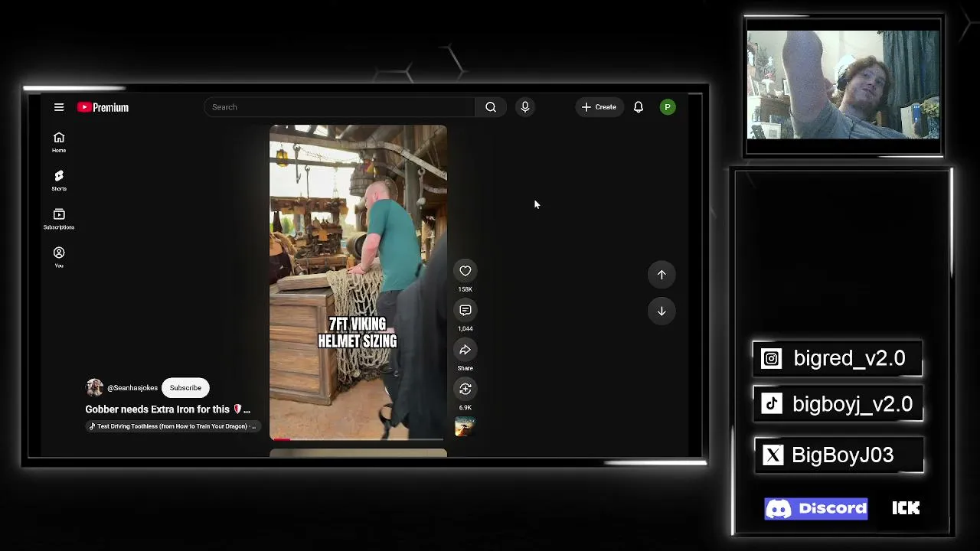The height and width of the screenshot is (551, 980).
Task: Open the @Seanhasjokes channel link
Action: tap(132, 388)
